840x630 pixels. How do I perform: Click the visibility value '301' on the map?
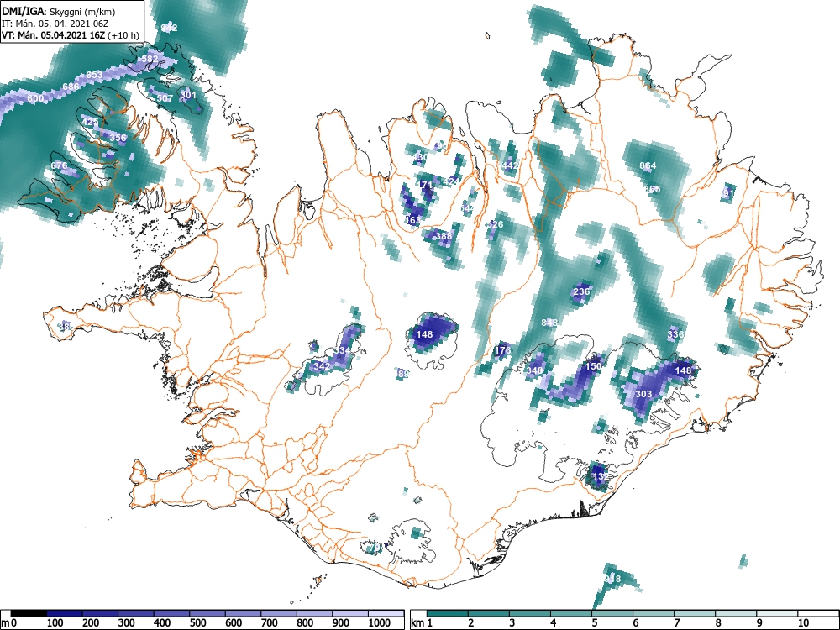coord(188,96)
